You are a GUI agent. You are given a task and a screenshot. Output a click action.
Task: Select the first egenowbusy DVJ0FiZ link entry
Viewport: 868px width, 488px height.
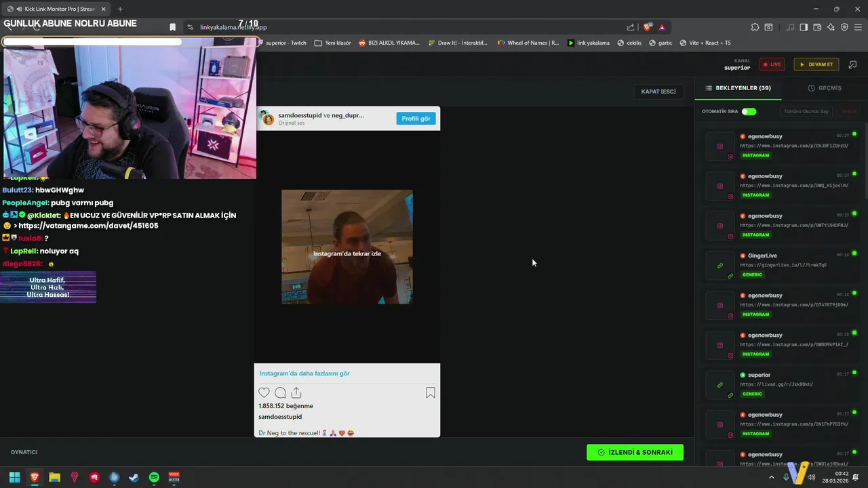(781, 146)
